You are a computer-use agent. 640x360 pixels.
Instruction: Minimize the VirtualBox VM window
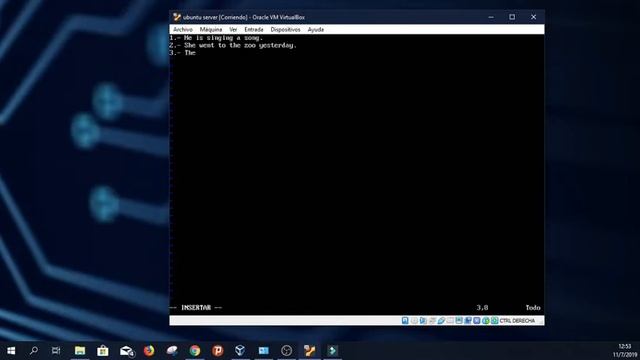click(491, 17)
